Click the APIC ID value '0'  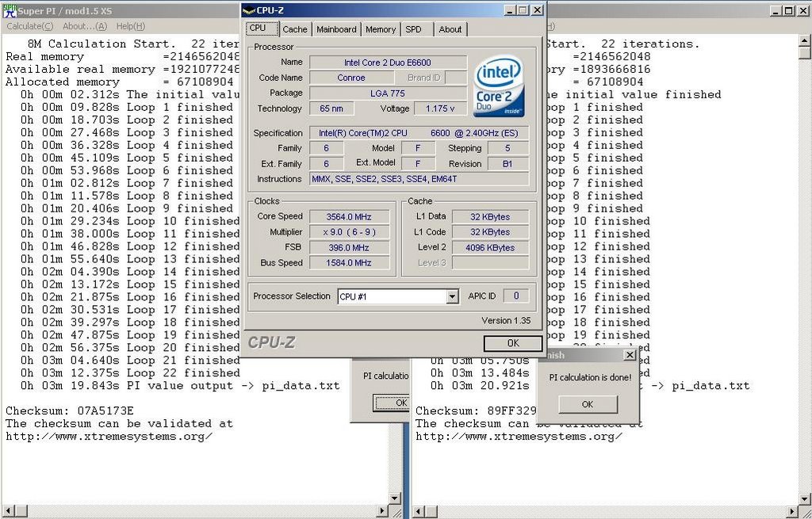click(515, 296)
